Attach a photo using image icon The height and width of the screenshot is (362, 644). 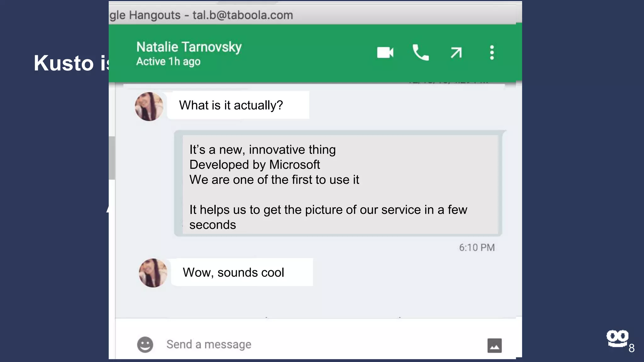pos(494,345)
